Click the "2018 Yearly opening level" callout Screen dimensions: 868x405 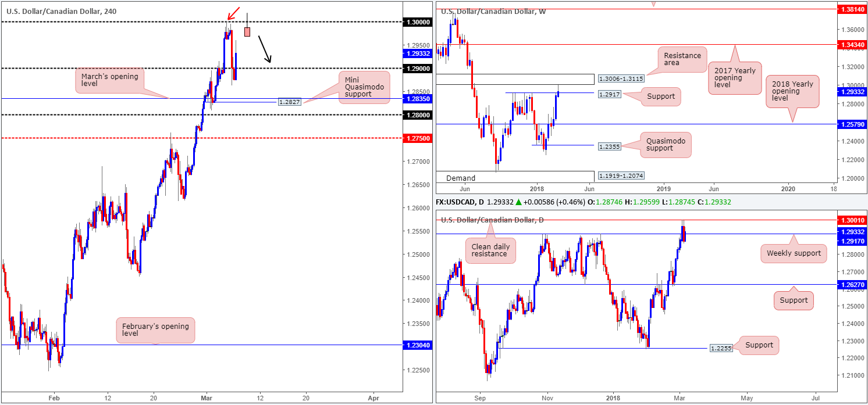click(792, 91)
